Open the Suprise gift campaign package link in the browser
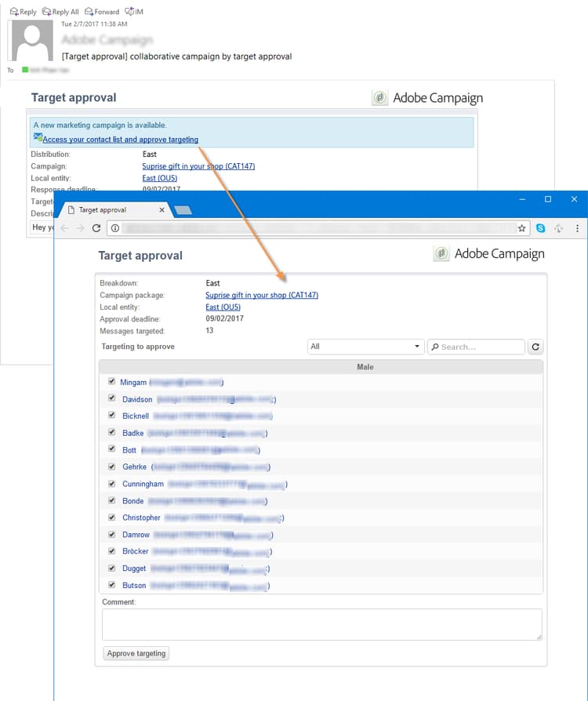 coord(262,295)
